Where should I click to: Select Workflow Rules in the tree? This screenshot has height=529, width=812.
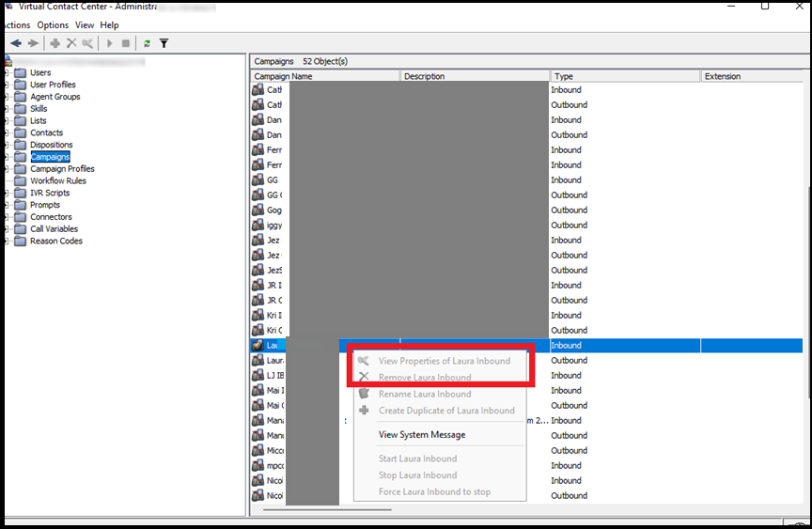tap(58, 180)
